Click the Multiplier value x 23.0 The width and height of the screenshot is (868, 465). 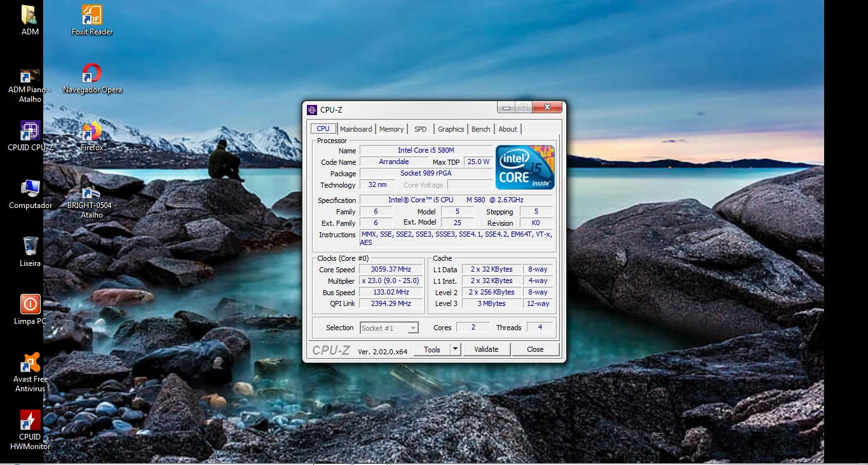tap(391, 281)
